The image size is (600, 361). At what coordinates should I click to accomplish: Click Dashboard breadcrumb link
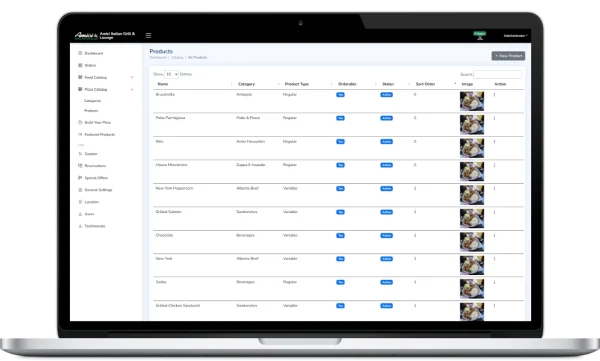(x=158, y=57)
